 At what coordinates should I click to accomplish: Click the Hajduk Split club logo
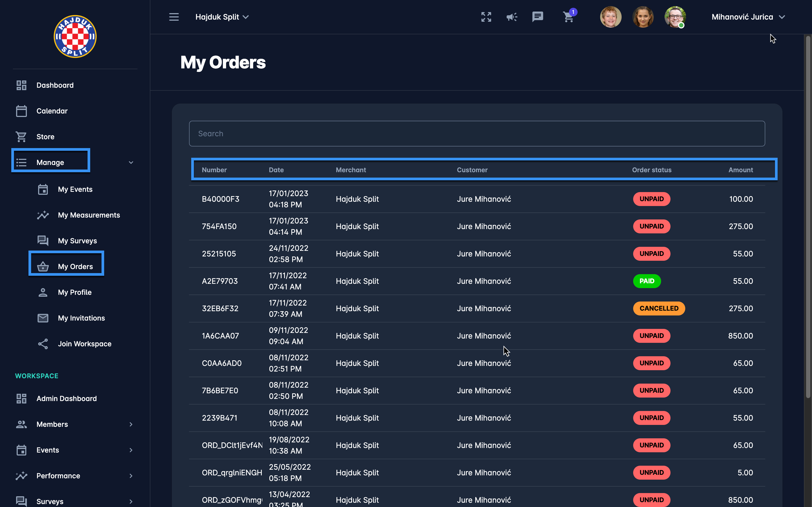75,36
